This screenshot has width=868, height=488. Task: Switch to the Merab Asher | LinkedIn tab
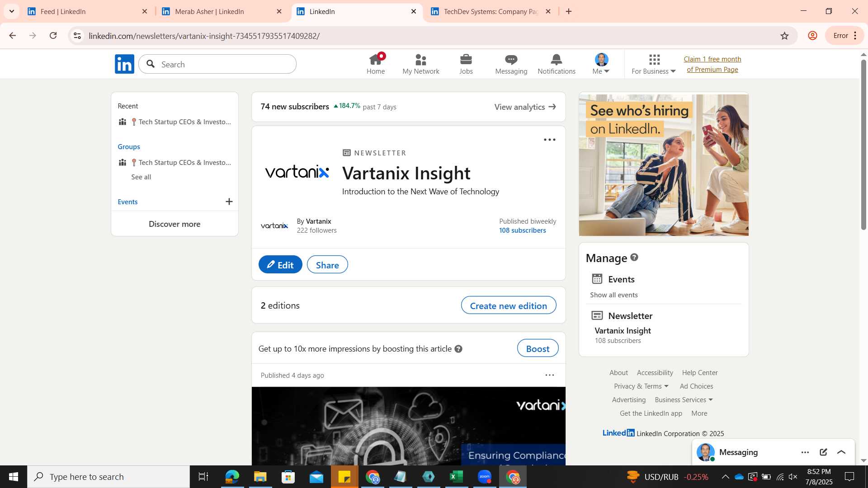pyautogui.click(x=222, y=11)
